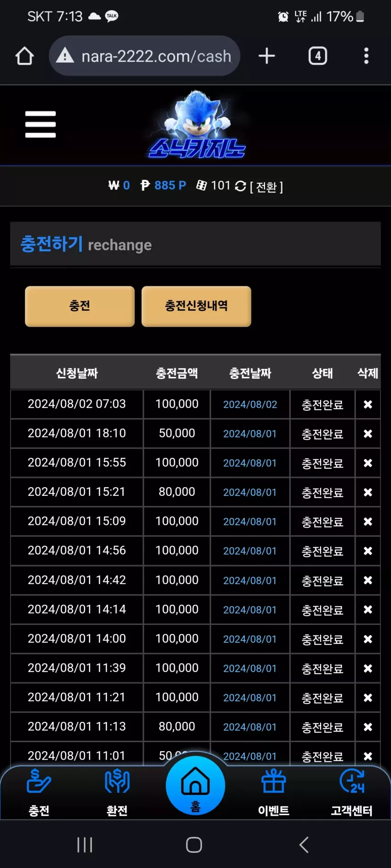Open 충전신청내역 history button
The height and width of the screenshot is (868, 391).
196,306
